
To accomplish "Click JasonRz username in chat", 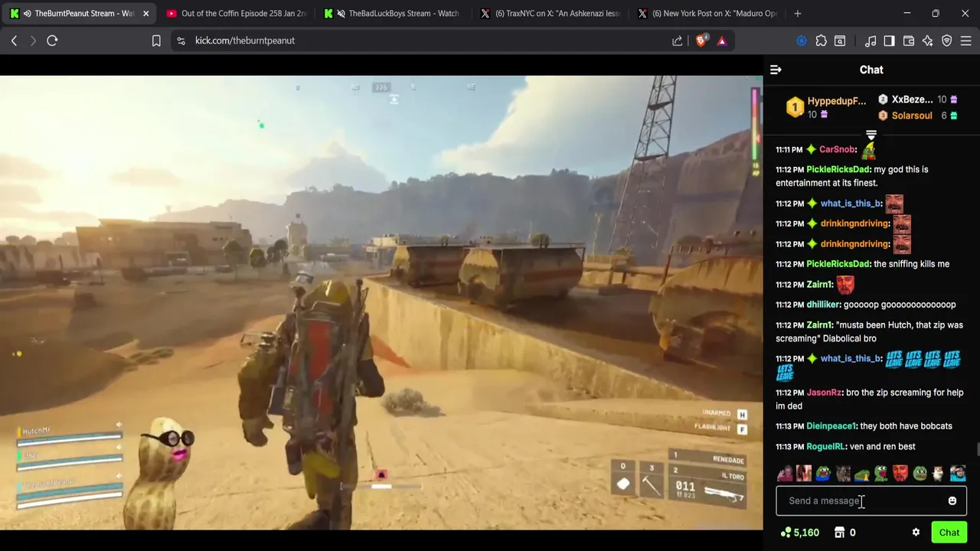I will click(824, 393).
